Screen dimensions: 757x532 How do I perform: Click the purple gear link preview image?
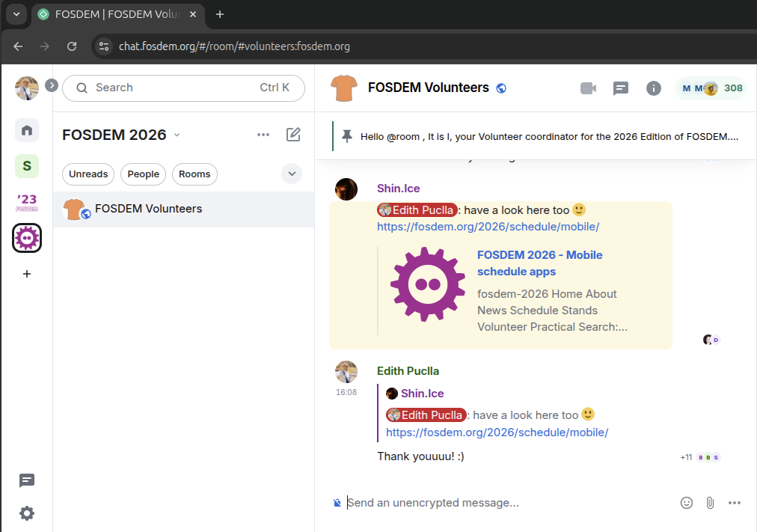click(428, 284)
